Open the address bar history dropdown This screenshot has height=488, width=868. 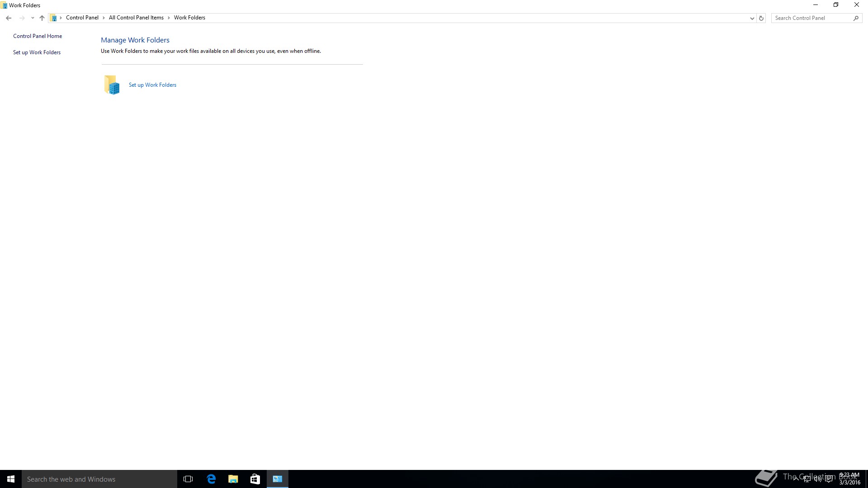(x=752, y=18)
